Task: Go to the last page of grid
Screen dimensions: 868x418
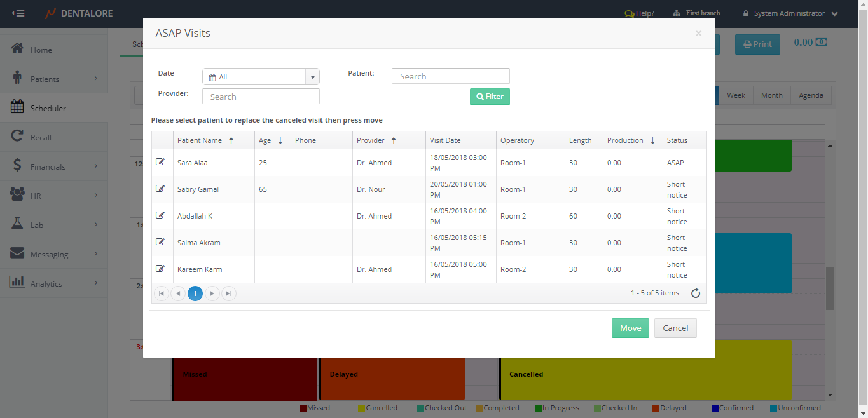Action: [229, 293]
